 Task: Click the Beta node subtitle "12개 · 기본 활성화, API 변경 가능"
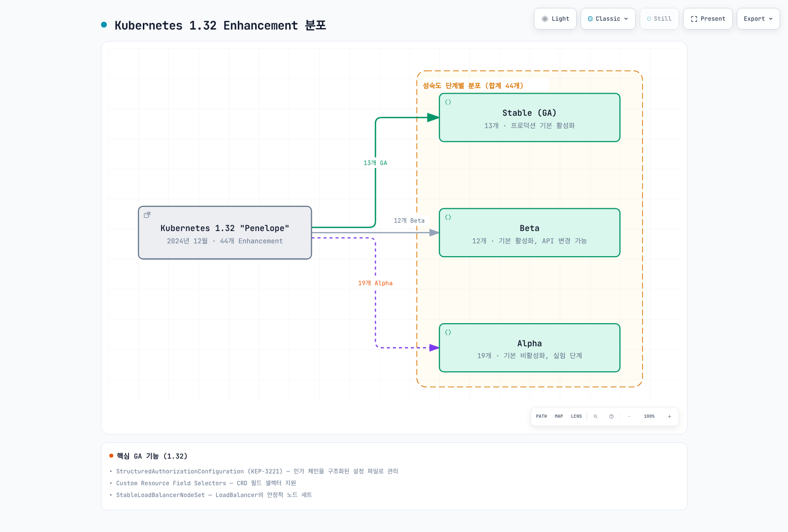tap(529, 241)
